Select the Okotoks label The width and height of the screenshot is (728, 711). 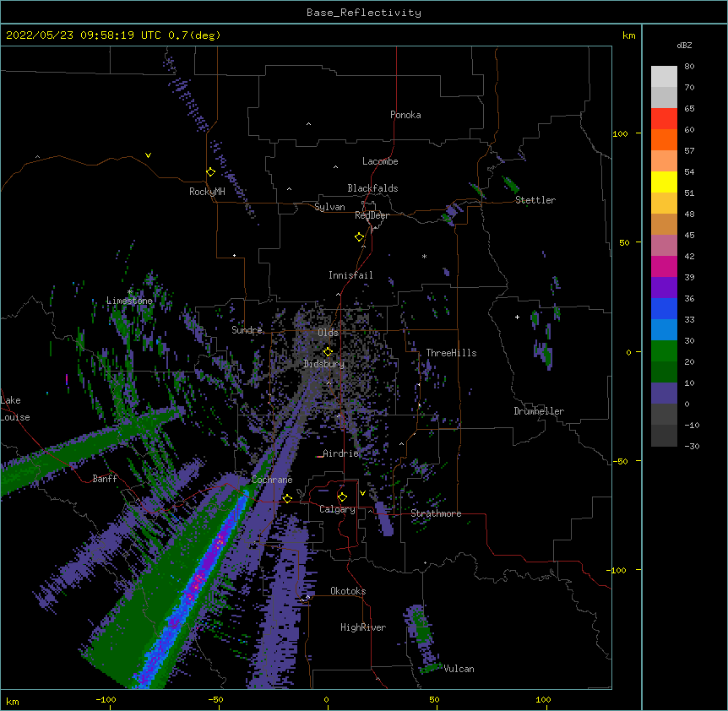click(x=348, y=591)
